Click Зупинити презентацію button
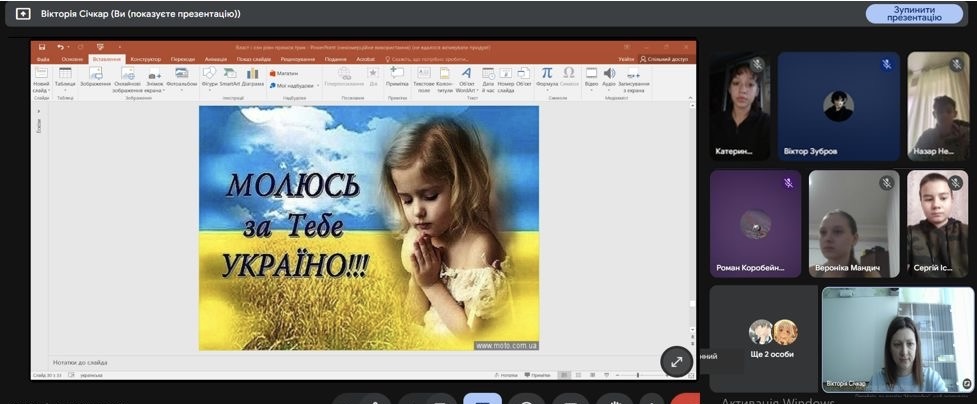The width and height of the screenshot is (977, 404). point(914,14)
